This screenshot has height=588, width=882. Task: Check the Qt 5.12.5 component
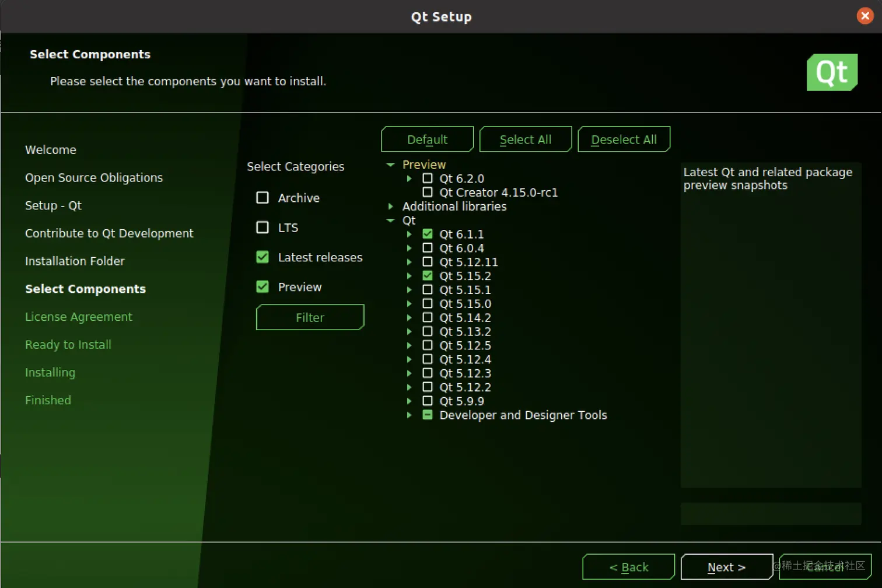428,345
